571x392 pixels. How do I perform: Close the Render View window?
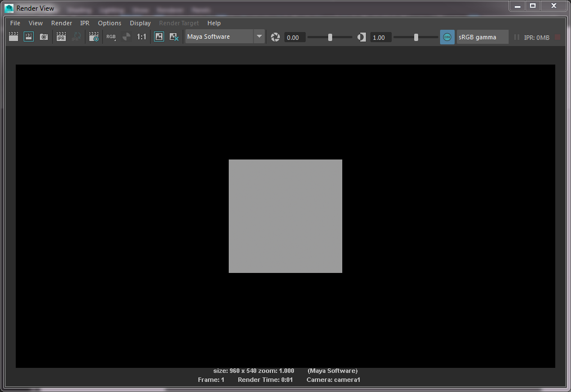[554, 6]
